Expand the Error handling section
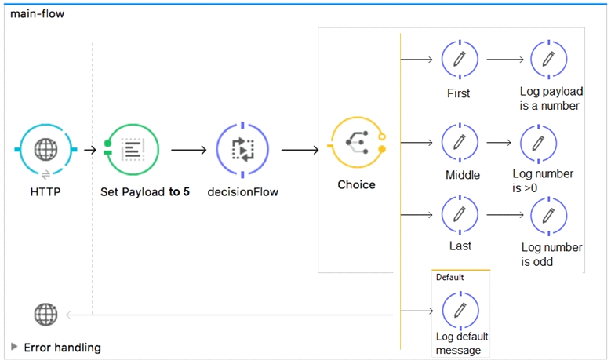 [x=14, y=347]
